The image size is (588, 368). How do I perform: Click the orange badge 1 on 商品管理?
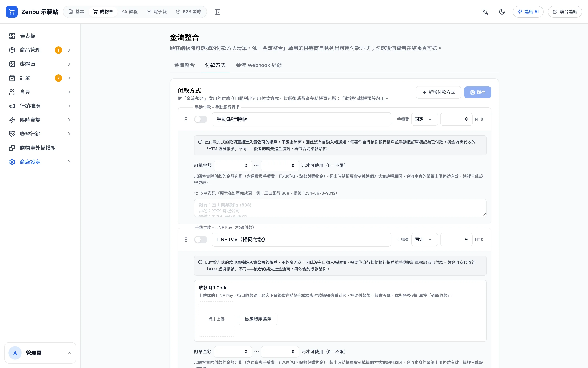58,50
